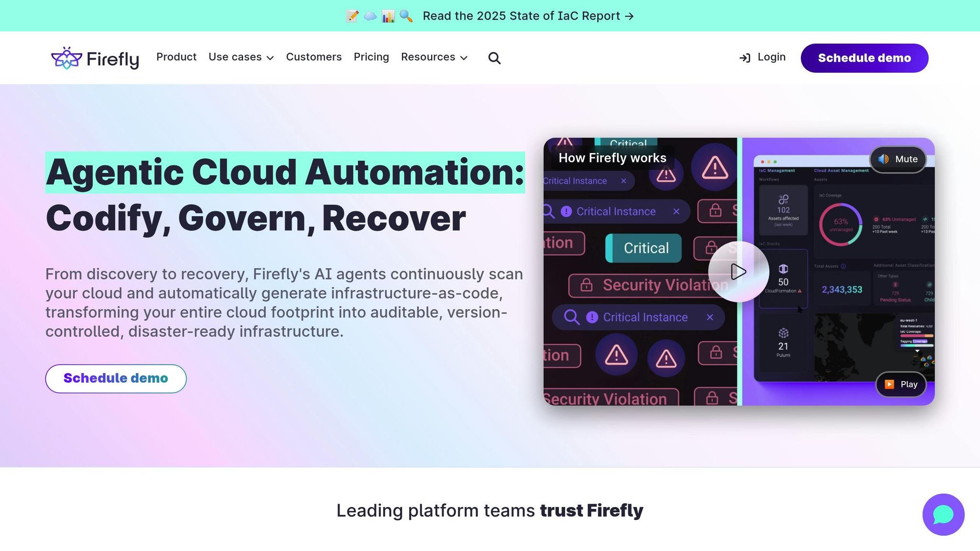Open the search function

495,58
